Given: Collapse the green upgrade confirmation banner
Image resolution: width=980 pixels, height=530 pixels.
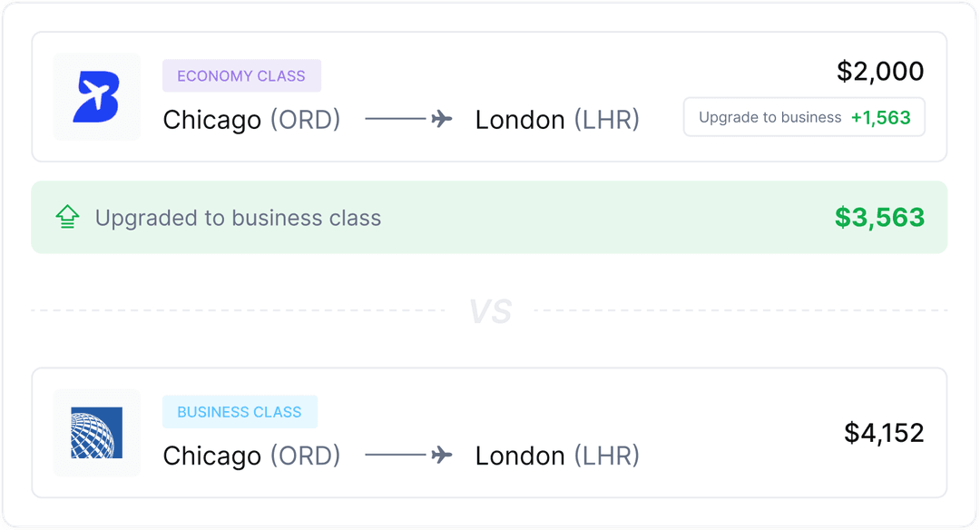Looking at the screenshot, I should point(490,217).
